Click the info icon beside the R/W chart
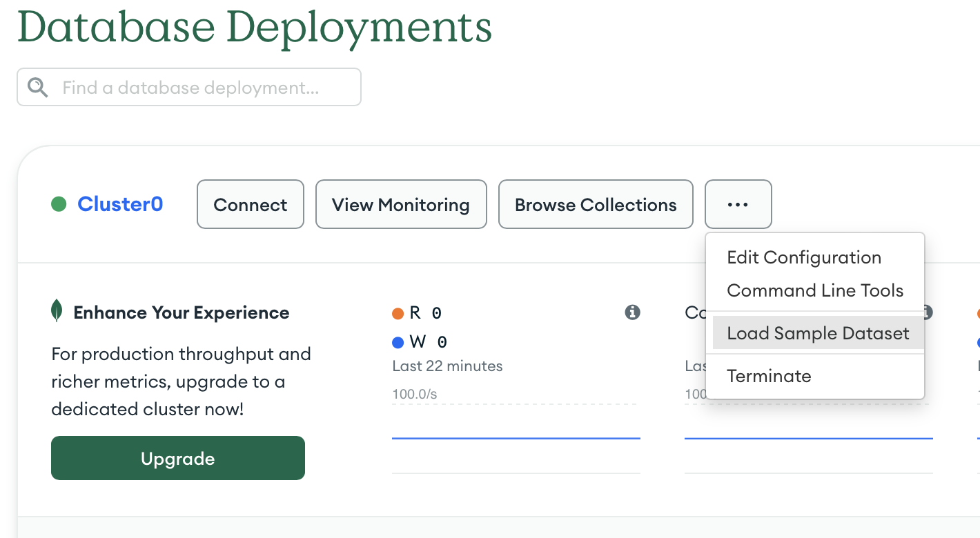The height and width of the screenshot is (538, 980). point(632,312)
